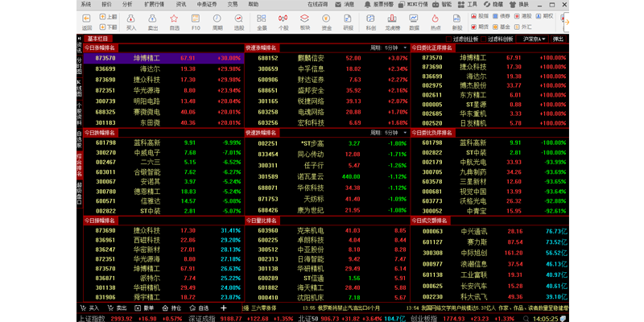The width and height of the screenshot is (644, 322).
Task: Select the 坤博精工 row in 今日涨幅排名
Action: pos(164,58)
